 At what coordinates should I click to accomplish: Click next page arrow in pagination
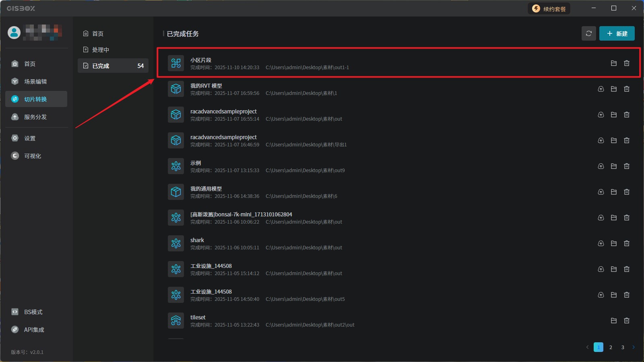633,347
